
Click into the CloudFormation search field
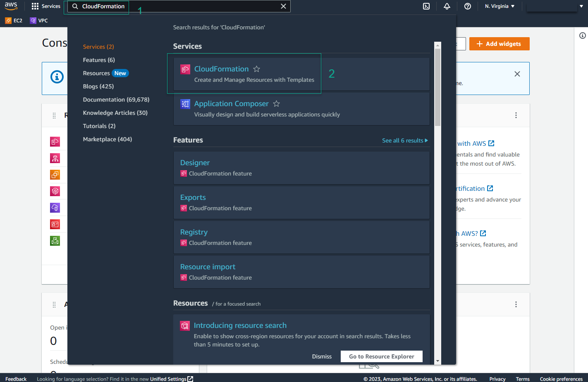(x=179, y=6)
